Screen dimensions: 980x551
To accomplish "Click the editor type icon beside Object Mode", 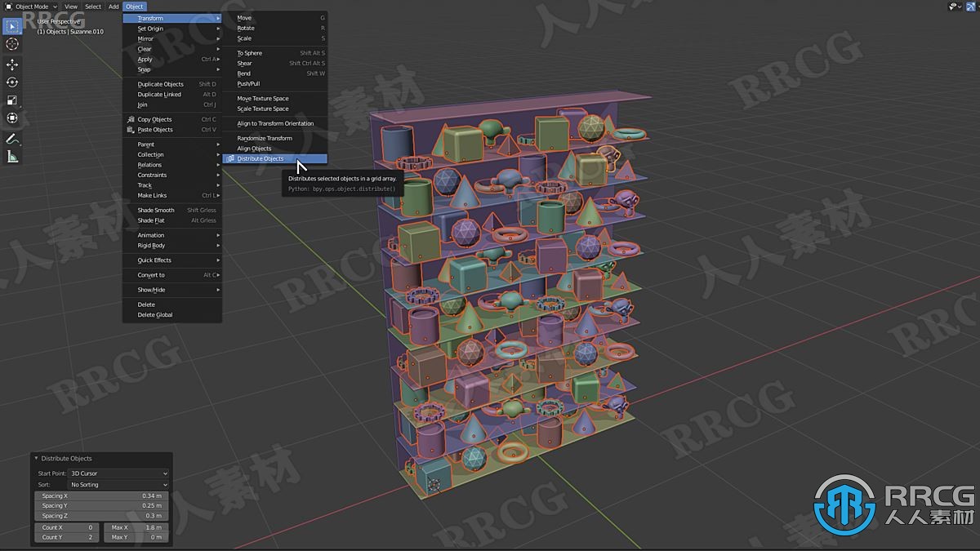I will click(8, 6).
